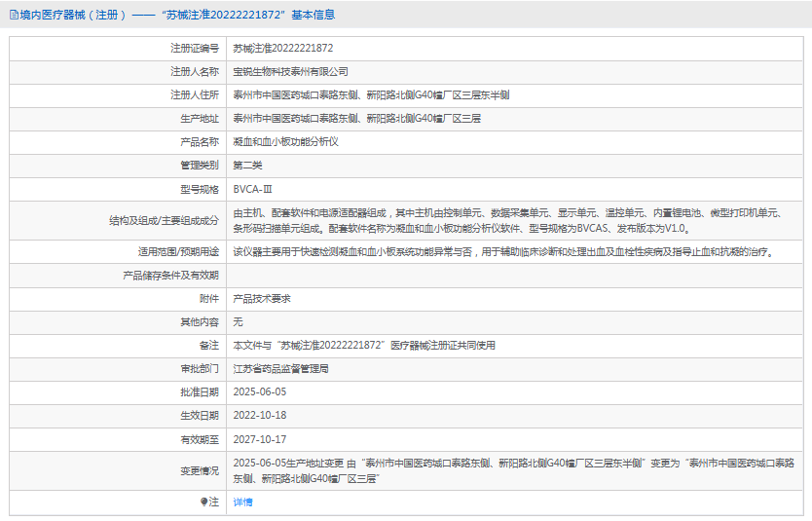Open the 详情 link in the 注 row
The image size is (812, 521).
[242, 502]
